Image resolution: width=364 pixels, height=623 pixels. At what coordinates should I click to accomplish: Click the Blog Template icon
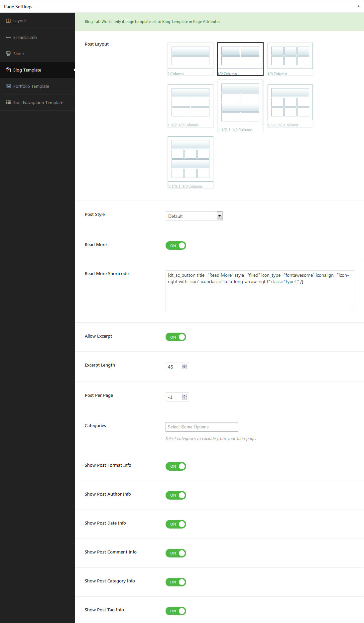(8, 70)
